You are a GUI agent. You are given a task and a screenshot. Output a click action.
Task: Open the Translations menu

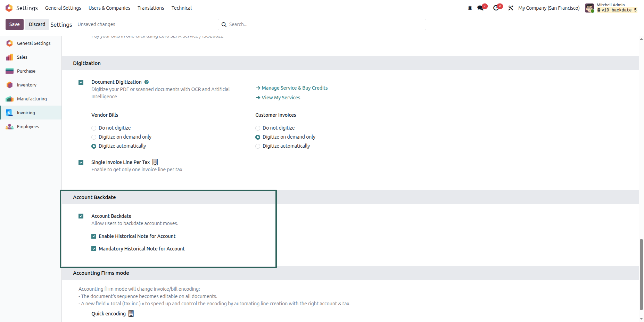pyautogui.click(x=151, y=8)
